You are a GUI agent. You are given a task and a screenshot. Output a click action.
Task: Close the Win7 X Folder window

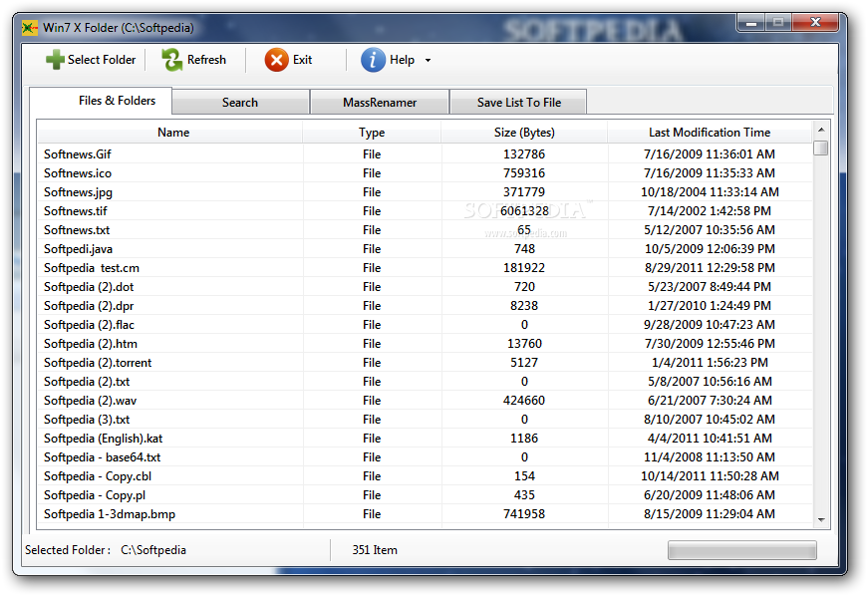[x=815, y=22]
